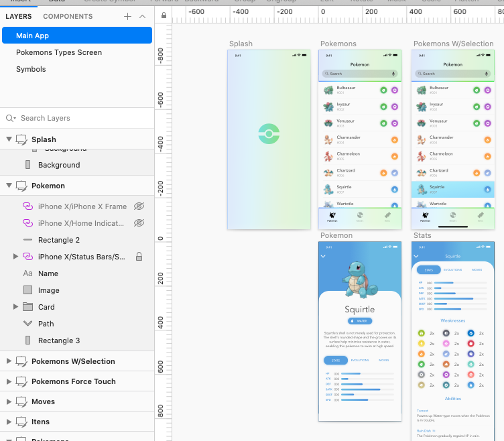
Task: Open the Symbols page
Action: point(31,69)
